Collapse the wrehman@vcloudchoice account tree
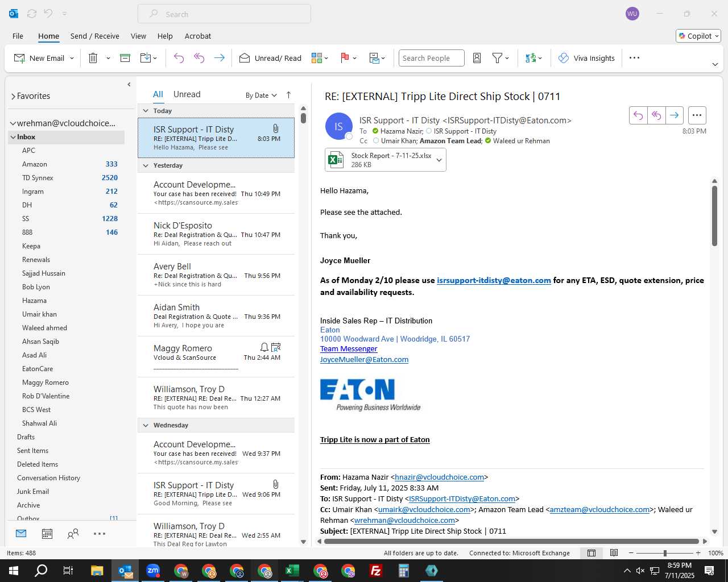The width and height of the screenshot is (728, 582). 13,123
